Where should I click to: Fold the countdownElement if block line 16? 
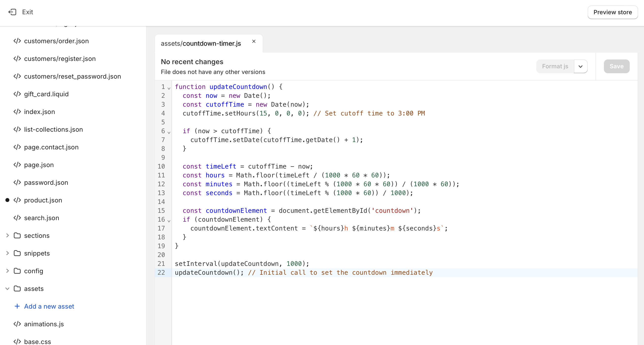coord(169,221)
